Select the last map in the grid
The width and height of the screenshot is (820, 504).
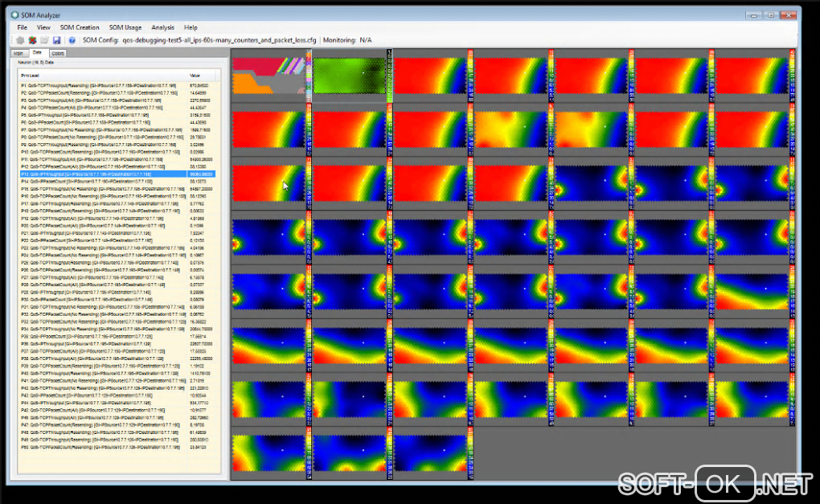pos(430,453)
